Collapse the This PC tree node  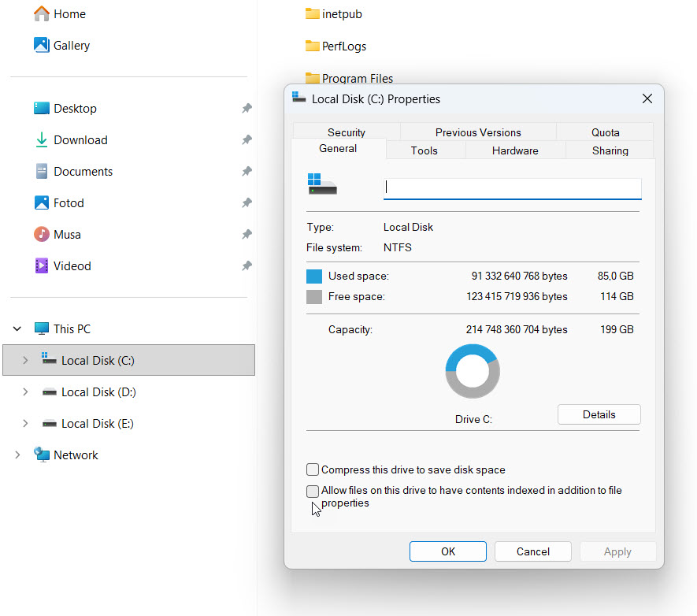17,328
